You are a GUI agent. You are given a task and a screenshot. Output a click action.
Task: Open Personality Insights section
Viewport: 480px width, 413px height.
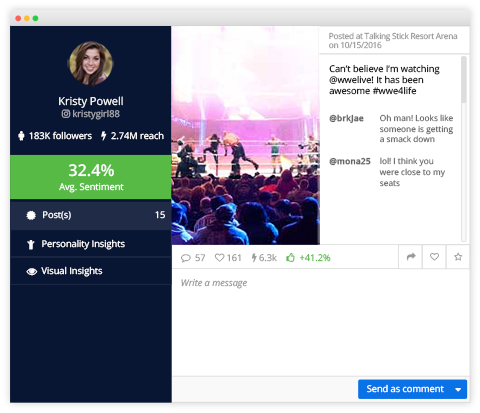91,244
